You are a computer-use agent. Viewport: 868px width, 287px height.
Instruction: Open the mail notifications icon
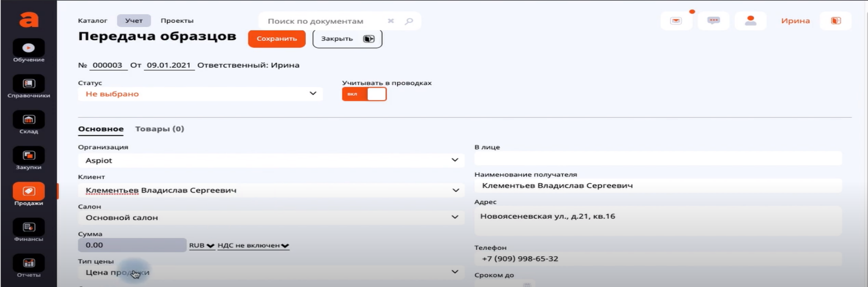tap(676, 21)
